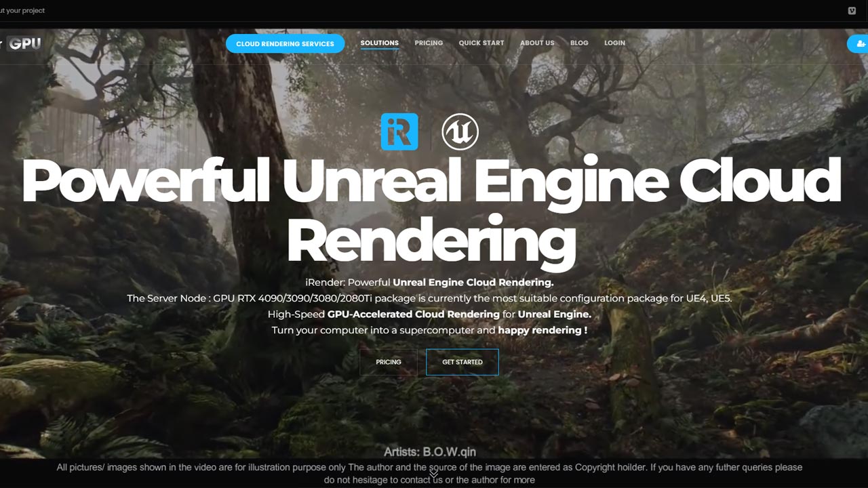Click the CLOUD RENDERING SERVICES pill button

[x=285, y=43]
